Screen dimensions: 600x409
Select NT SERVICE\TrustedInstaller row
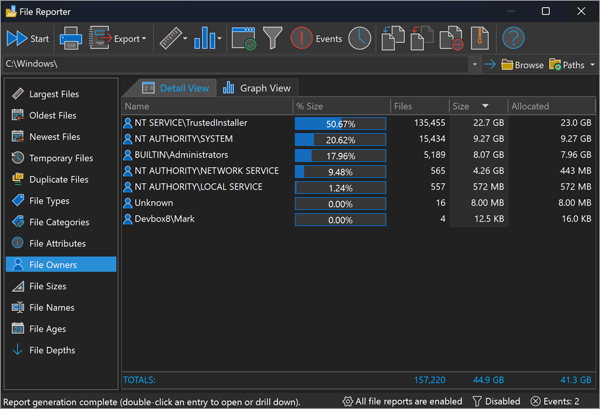[358, 123]
